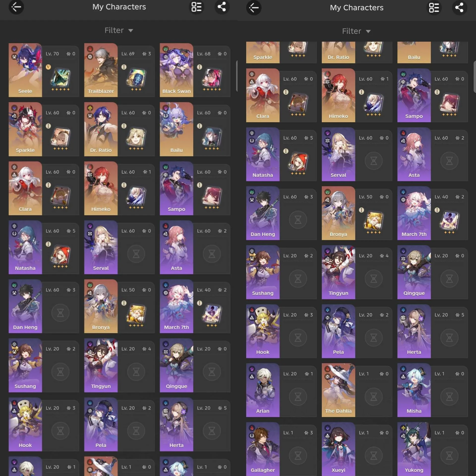Select Trailblazer character portrait
The width and height of the screenshot is (476, 476).
101,70
